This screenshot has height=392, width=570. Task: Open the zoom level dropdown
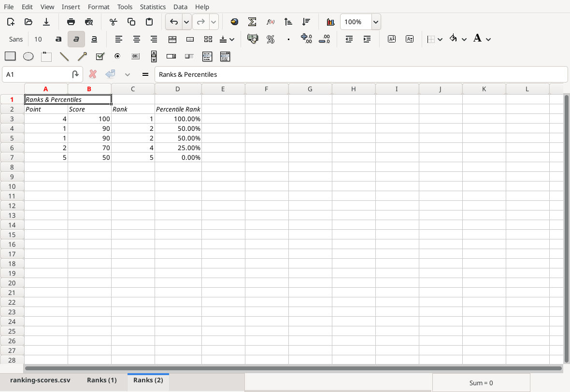tap(376, 22)
